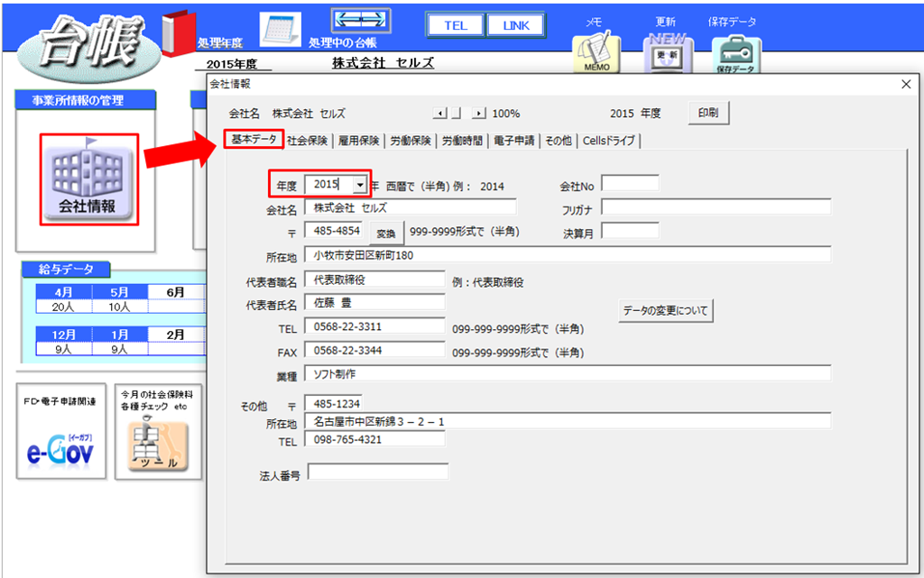Select the 6月 salary data cell
The width and height of the screenshot is (924, 578).
(176, 292)
